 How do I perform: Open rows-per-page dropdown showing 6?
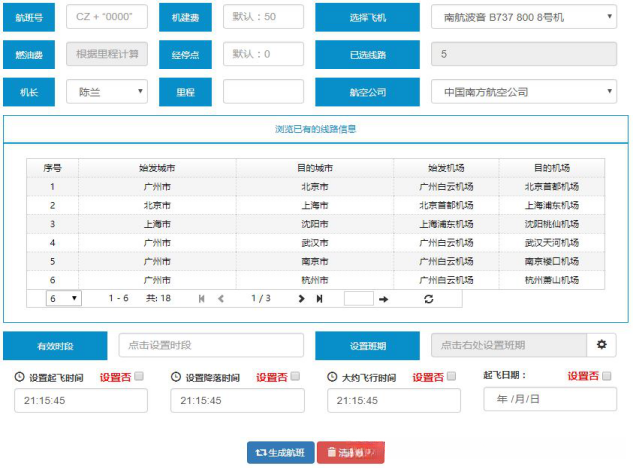point(64,298)
